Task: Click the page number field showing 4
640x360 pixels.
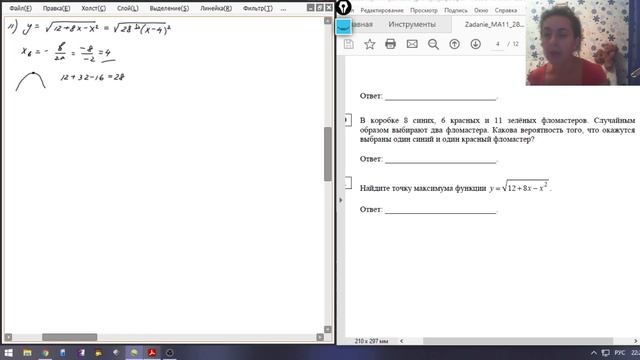Action: 498,44
